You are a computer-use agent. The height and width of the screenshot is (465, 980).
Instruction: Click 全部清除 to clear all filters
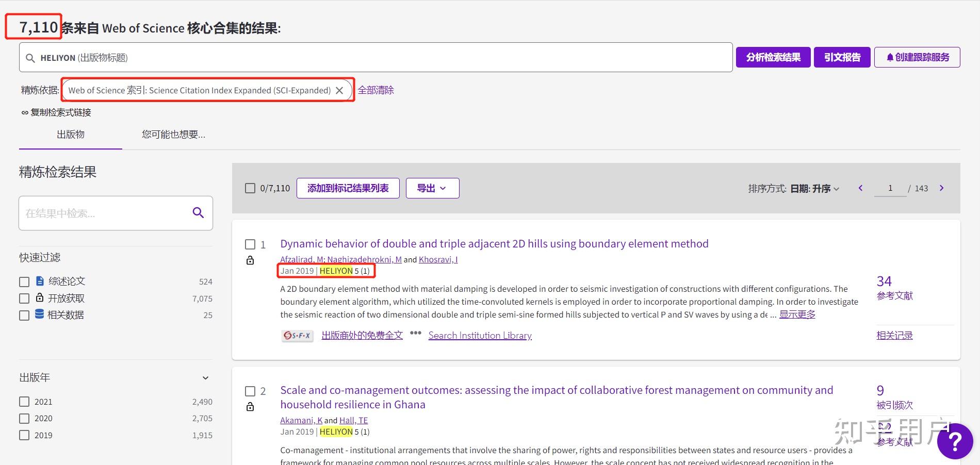(375, 90)
